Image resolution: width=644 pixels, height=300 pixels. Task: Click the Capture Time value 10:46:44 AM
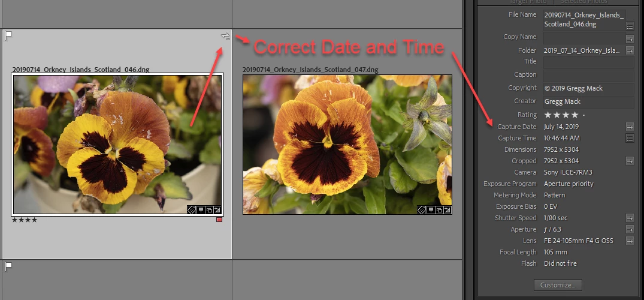coord(562,138)
